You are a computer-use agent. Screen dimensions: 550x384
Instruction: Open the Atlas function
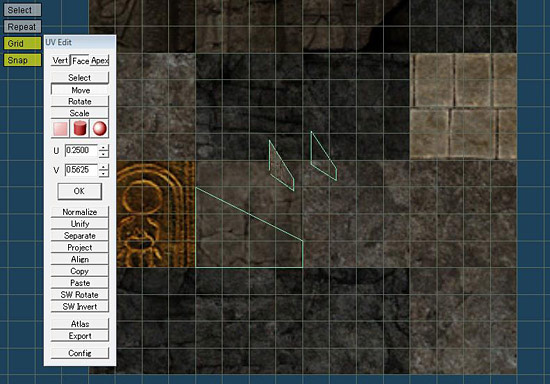pos(80,324)
